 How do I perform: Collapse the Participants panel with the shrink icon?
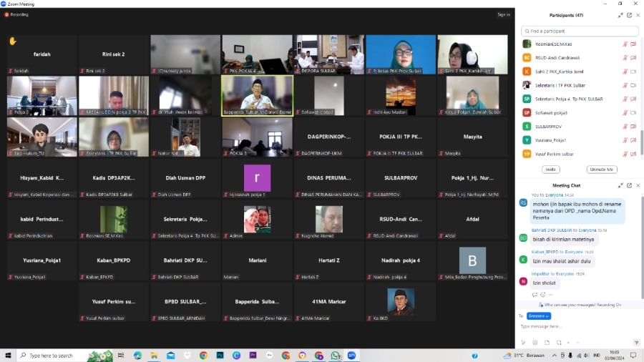click(620, 15)
